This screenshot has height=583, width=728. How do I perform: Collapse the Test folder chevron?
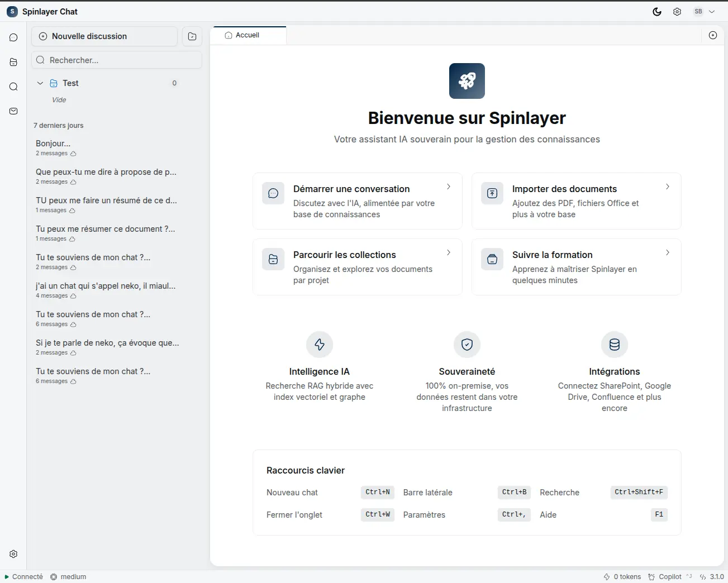[x=40, y=83]
